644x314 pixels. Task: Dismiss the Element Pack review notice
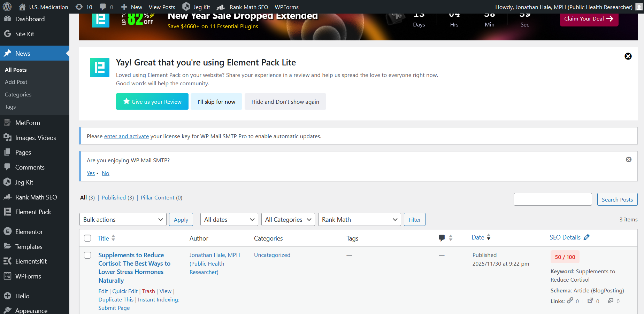click(x=628, y=56)
